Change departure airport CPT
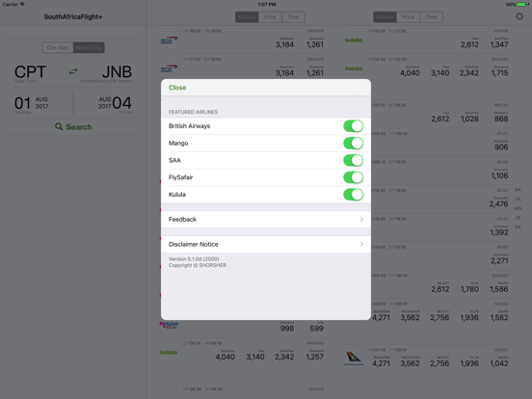 (x=30, y=72)
